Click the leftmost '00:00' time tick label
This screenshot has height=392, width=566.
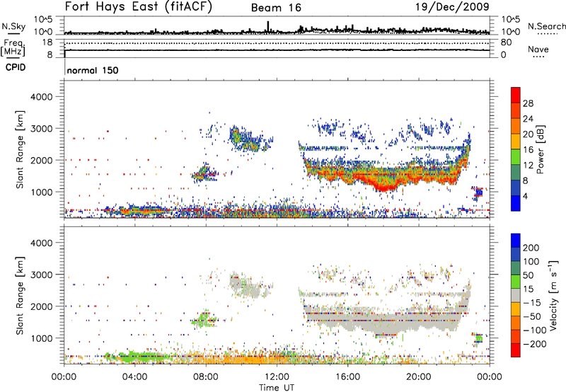[x=64, y=377]
